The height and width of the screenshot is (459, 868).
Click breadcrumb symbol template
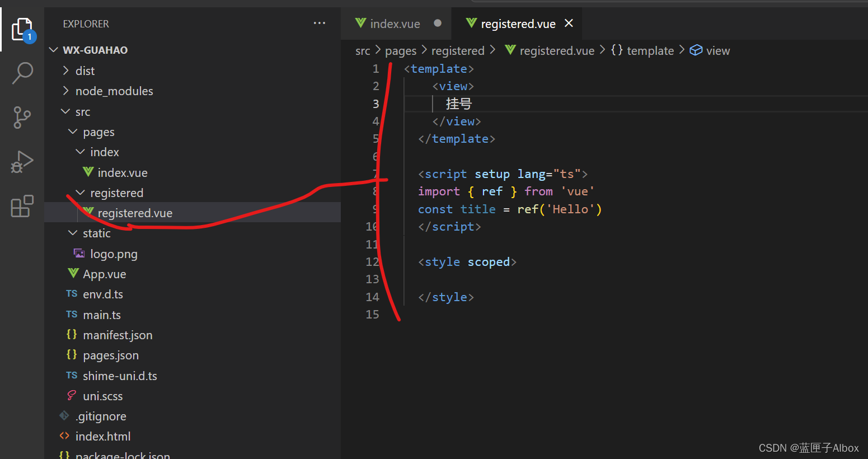[x=650, y=51]
